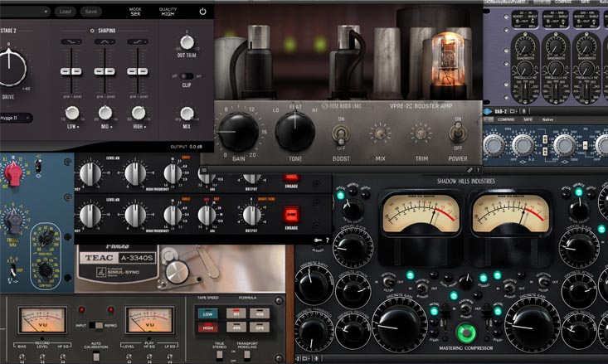Click the HIGH frequency knob
The height and width of the screenshot is (364, 608).
tap(139, 113)
